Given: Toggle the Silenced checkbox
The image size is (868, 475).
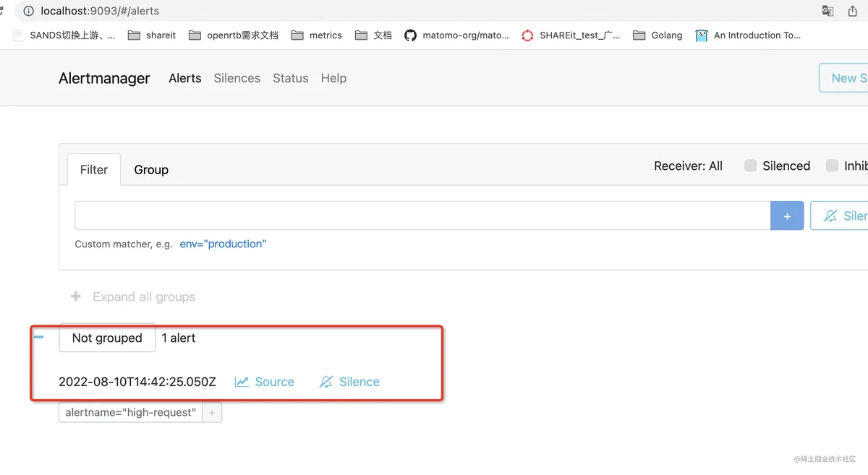Looking at the screenshot, I should (x=750, y=166).
